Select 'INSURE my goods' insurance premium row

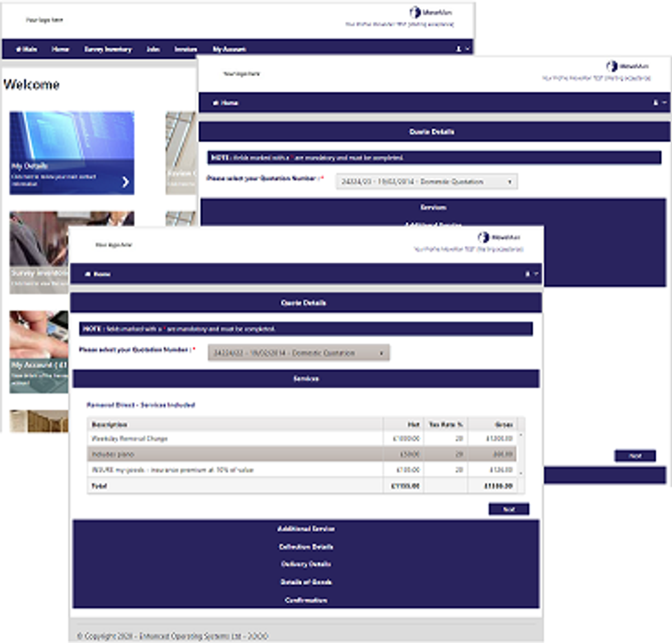(302, 470)
